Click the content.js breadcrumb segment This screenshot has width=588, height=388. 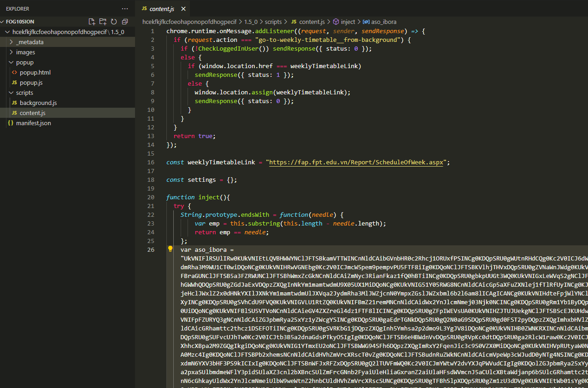pos(307,22)
